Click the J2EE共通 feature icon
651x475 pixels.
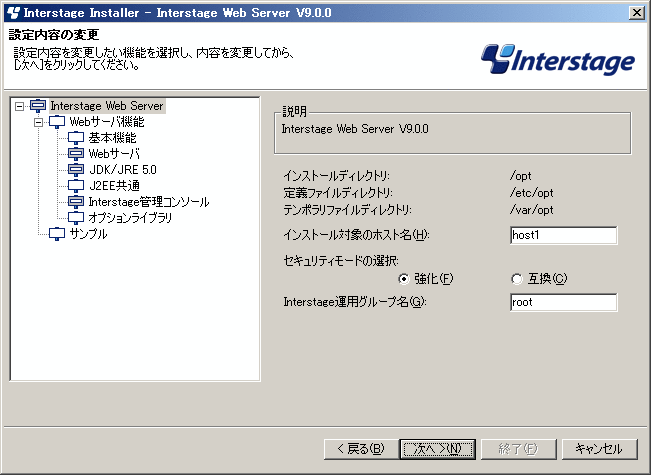click(x=76, y=186)
